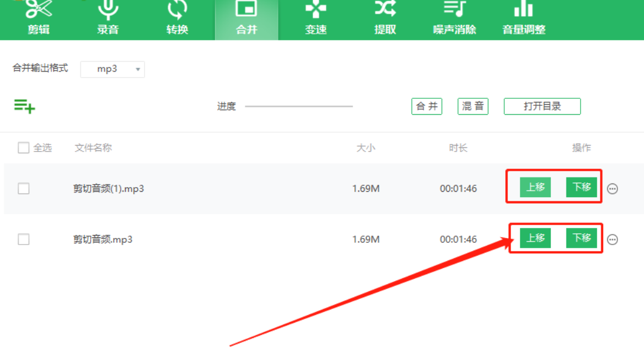This screenshot has height=354, width=644.
Task: Check the box for 剪切音频(1).mp3
Action: tap(24, 189)
